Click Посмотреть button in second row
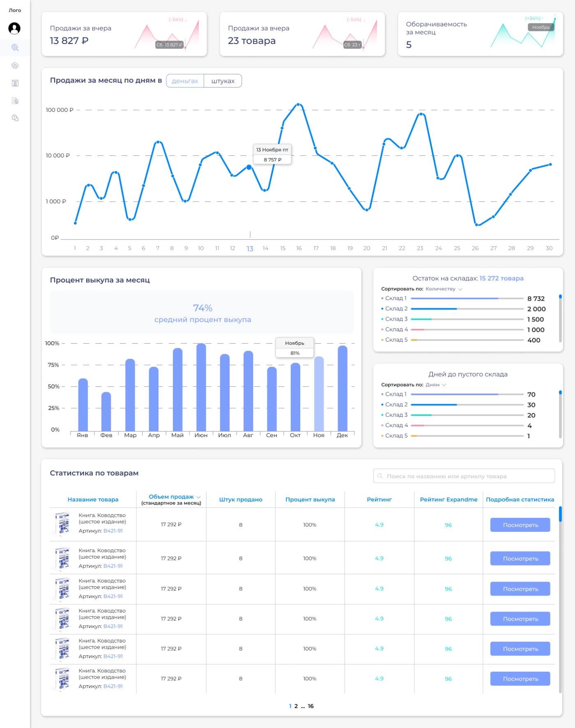This screenshot has height=728, width=575. [x=520, y=559]
